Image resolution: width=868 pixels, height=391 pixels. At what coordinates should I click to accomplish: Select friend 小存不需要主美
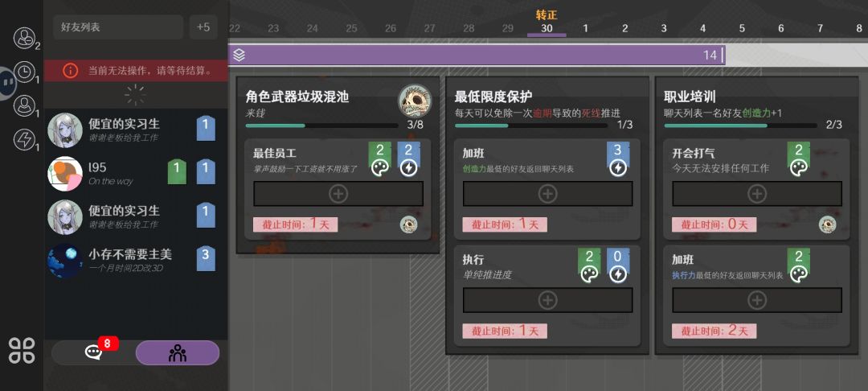tap(136, 261)
